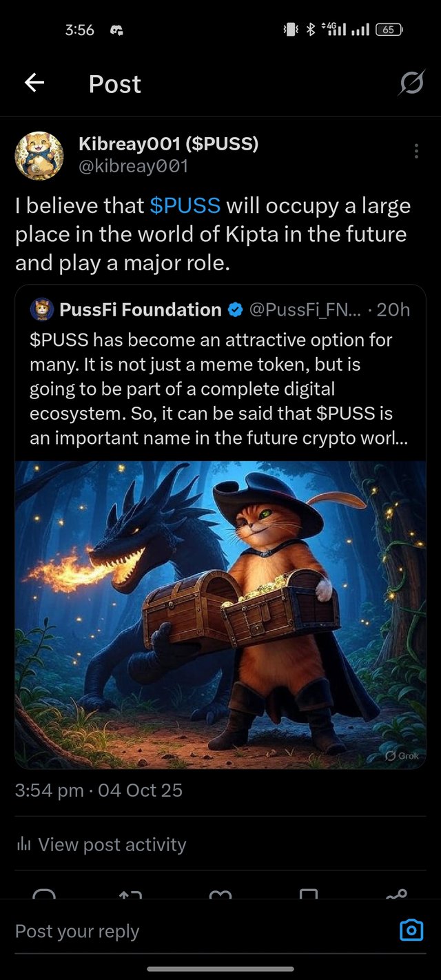441x980 pixels.
Task: Tap the blue $PUSS cashtag link
Action: point(185,206)
